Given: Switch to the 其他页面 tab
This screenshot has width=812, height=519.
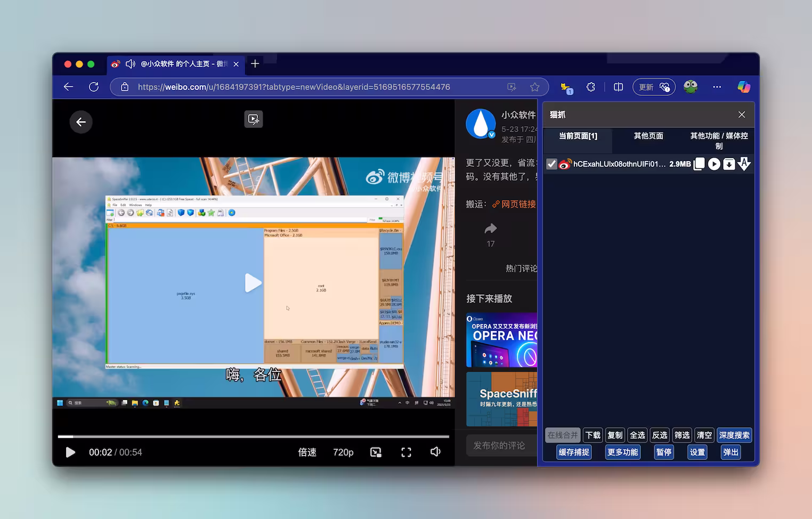Looking at the screenshot, I should coord(648,136).
